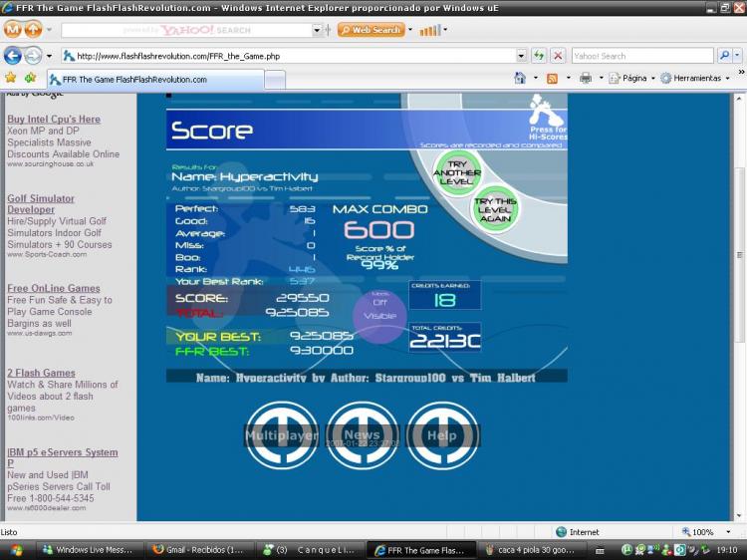The width and height of the screenshot is (747, 560).
Task: Click the FFR Best value 930000
Action: point(322,351)
